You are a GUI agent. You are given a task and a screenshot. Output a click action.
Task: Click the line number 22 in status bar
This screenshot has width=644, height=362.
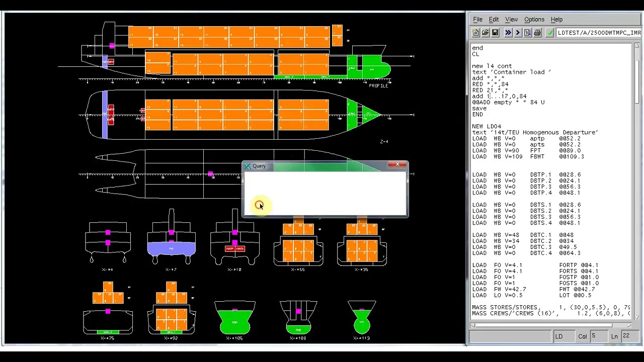[x=630, y=336]
